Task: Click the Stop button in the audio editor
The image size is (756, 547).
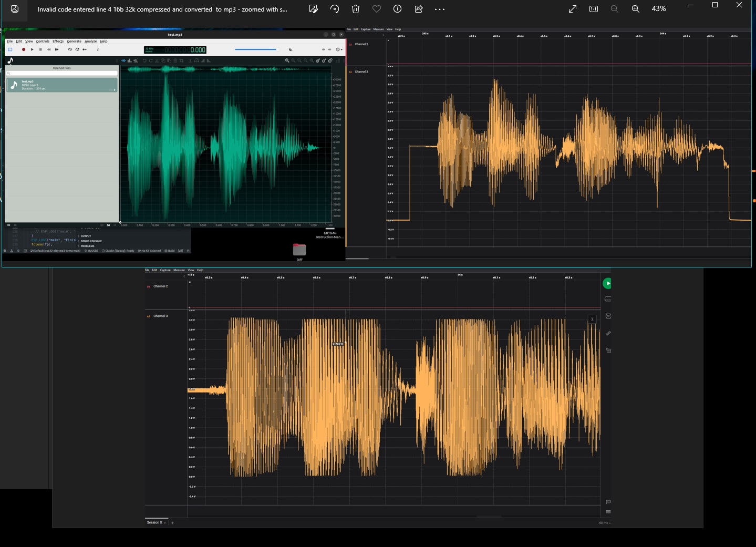Action: click(40, 49)
